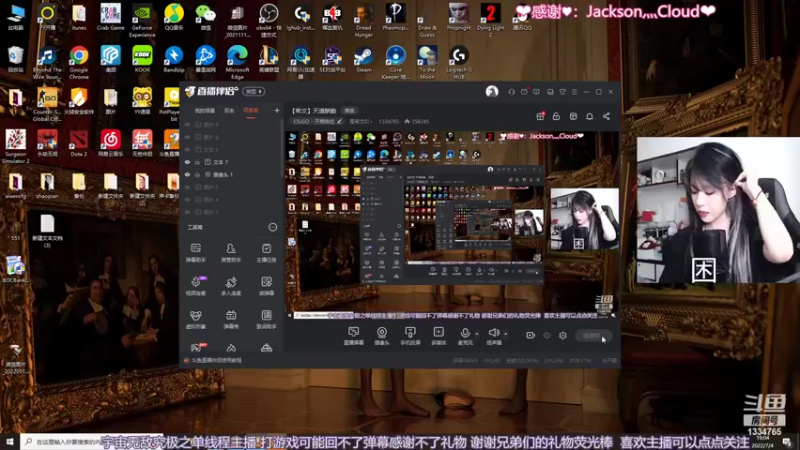Hide the 文本 7 source with its eye
Screen dimensions: 800x450
187,162
